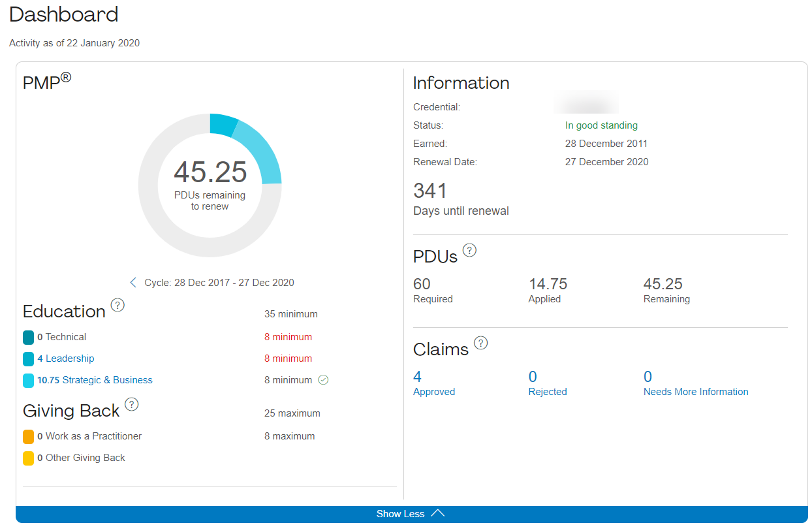Viewport: 812px width, 525px height.
Task: Open the PDUs help icon
Action: (469, 249)
